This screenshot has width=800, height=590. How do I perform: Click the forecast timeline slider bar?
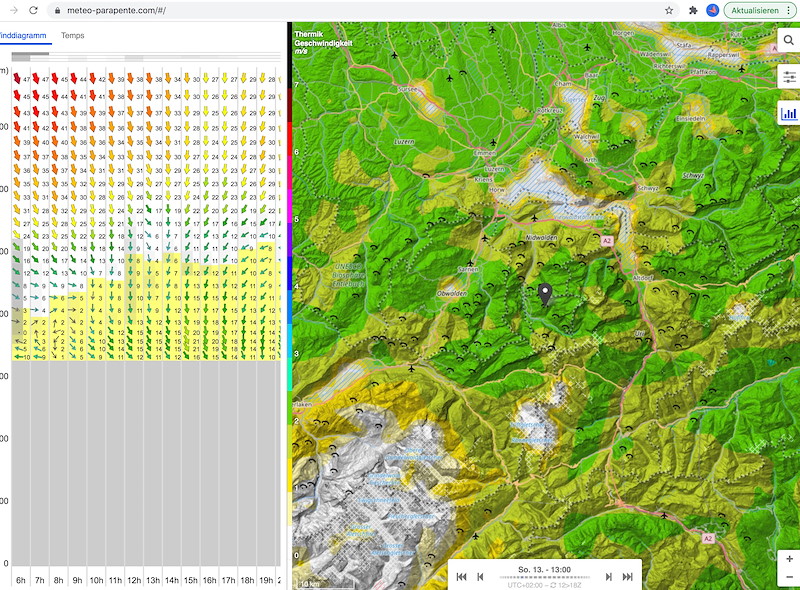544,577
